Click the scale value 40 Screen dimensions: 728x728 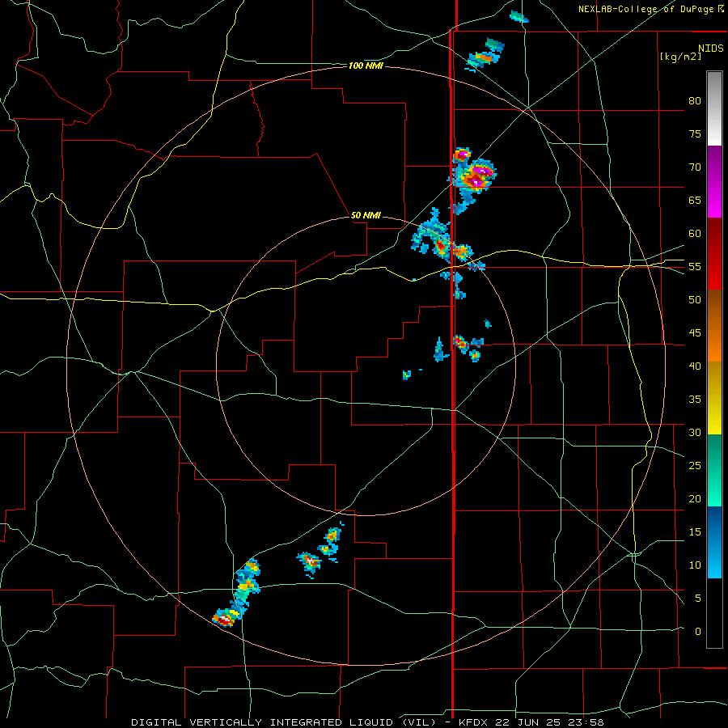pyautogui.click(x=695, y=366)
